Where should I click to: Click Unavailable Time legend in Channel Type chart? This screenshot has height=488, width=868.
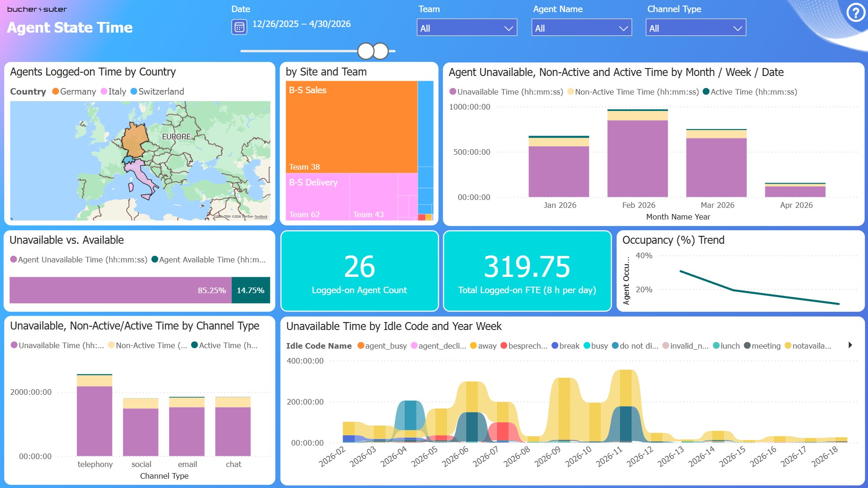pos(57,345)
